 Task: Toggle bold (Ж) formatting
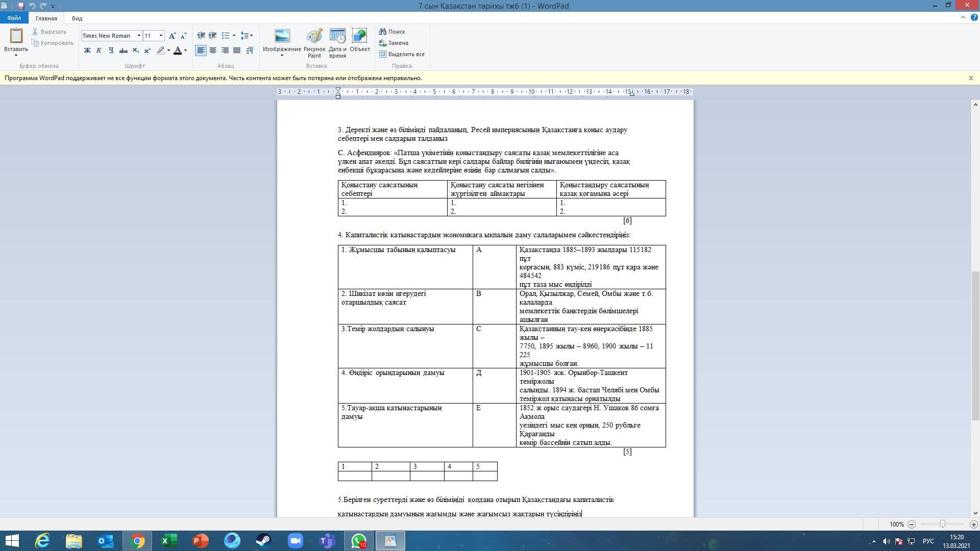click(x=87, y=51)
